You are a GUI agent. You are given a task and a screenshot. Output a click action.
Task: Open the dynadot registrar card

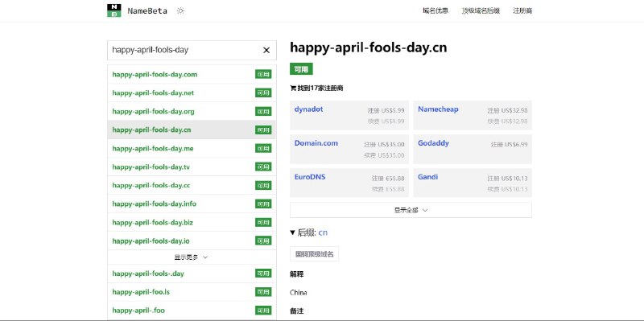(x=349, y=115)
